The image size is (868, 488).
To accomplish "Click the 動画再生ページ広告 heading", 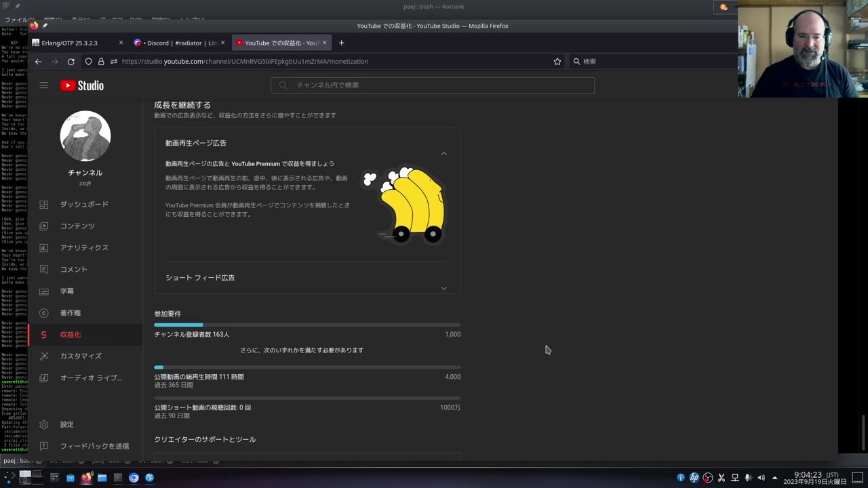I will click(196, 143).
